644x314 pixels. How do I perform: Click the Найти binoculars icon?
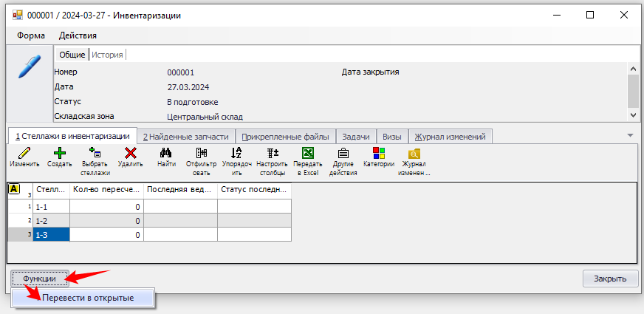[166, 154]
